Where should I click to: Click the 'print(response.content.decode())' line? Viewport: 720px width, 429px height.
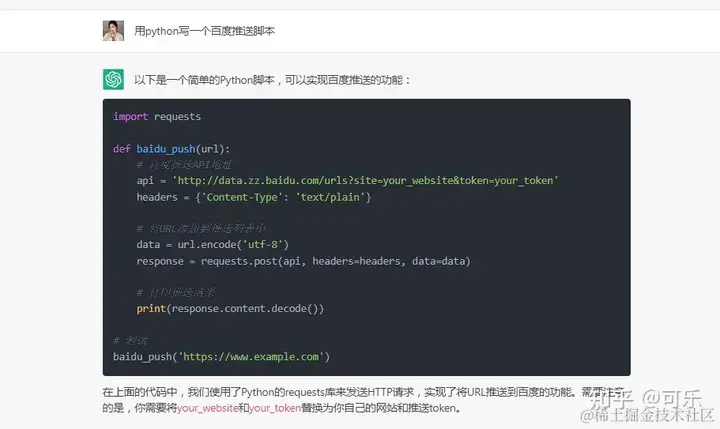click(230, 308)
